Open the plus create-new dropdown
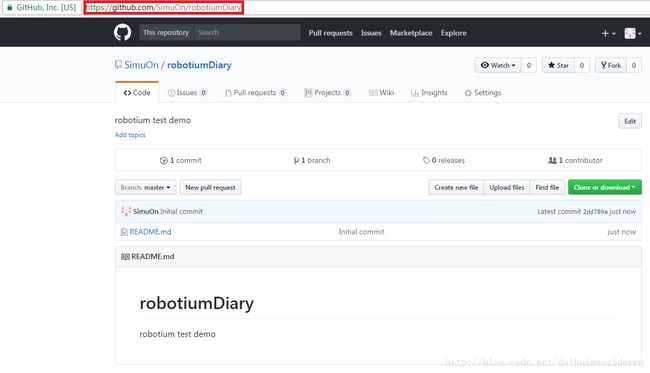 [608, 33]
